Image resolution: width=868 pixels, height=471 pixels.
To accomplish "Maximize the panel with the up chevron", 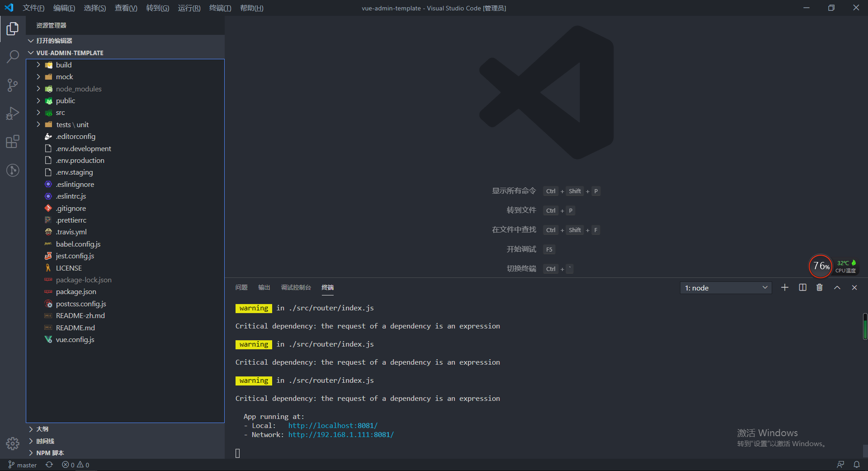I will 837,288.
